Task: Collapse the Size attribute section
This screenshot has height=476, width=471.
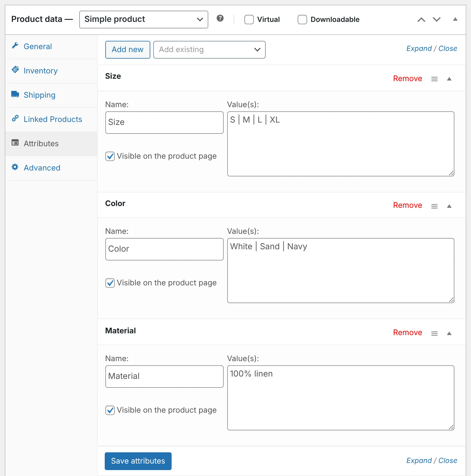Action: 449,79
